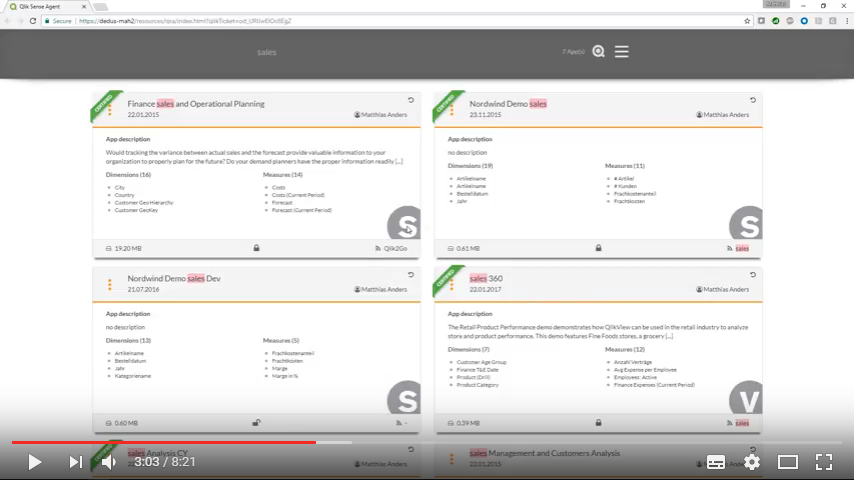Open options dots on Finance sales card

pyautogui.click(x=110, y=110)
